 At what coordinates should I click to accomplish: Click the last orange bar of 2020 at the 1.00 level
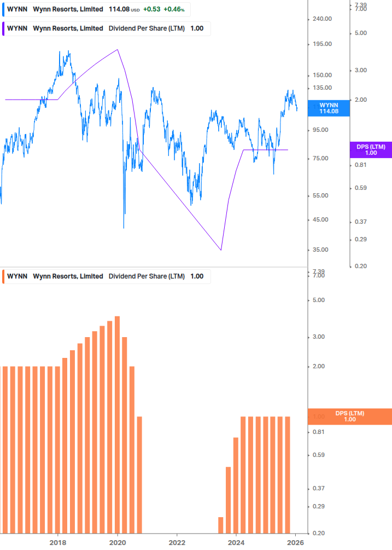click(x=139, y=475)
